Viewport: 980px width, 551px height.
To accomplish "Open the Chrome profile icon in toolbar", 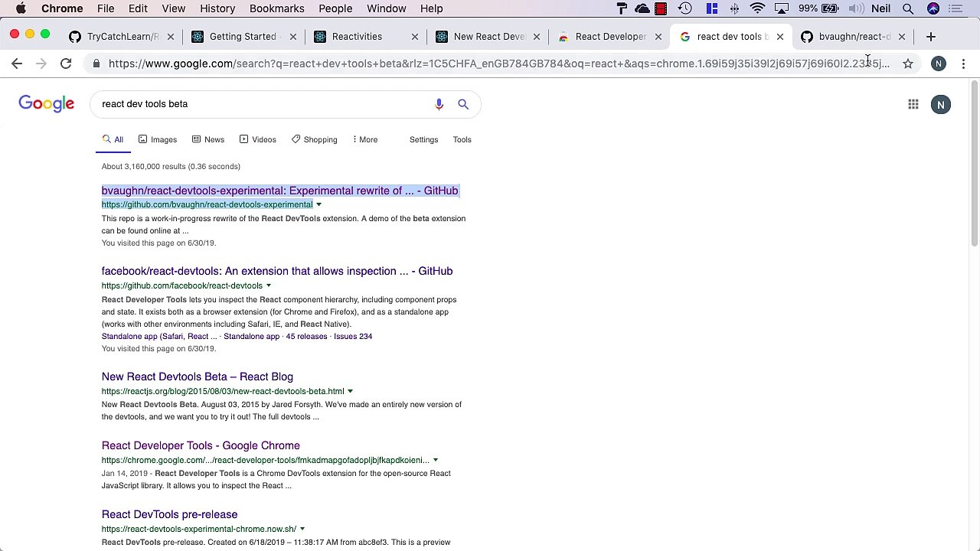I will pos(938,64).
